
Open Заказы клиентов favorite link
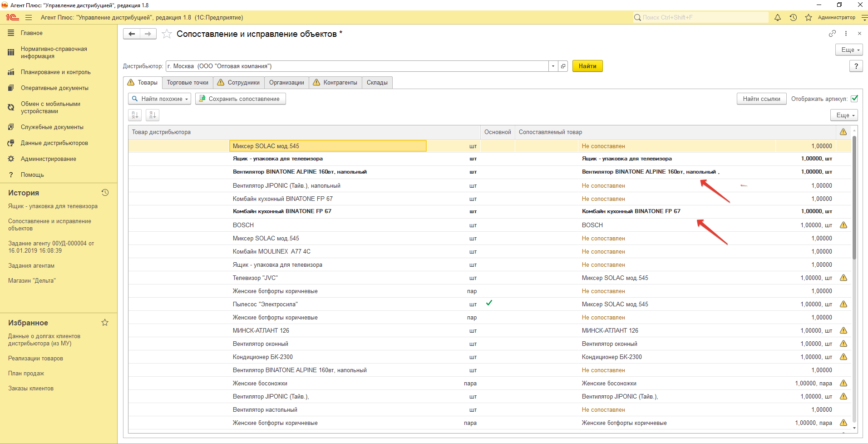pos(31,389)
